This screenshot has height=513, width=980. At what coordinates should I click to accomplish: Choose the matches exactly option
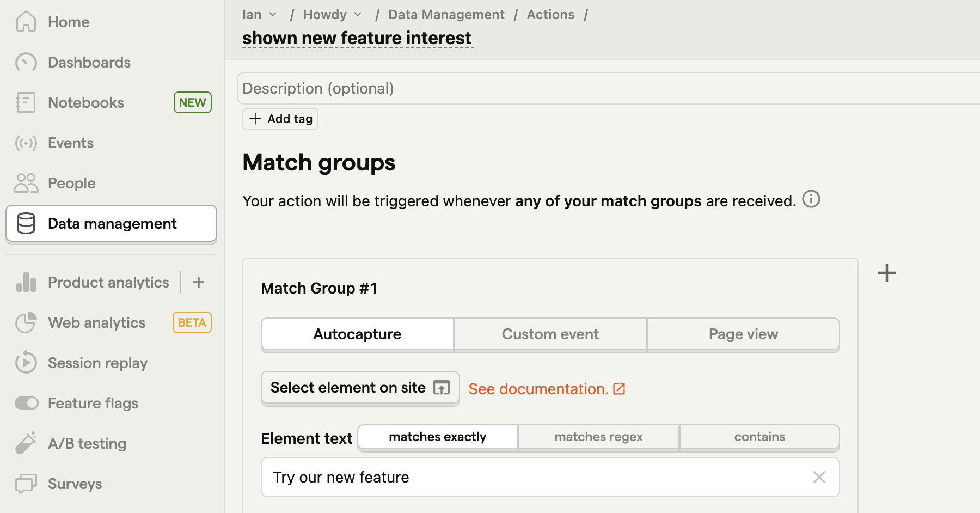coord(438,437)
